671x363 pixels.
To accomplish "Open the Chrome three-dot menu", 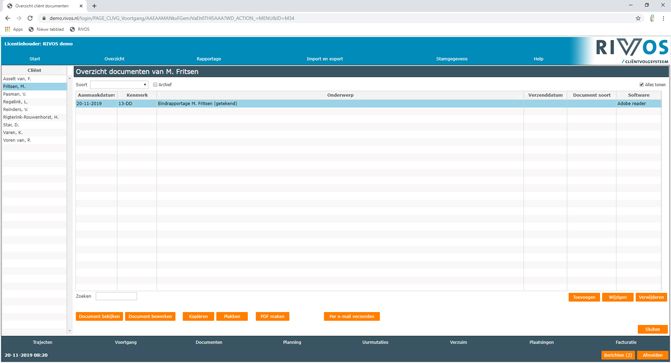I will 664,18.
